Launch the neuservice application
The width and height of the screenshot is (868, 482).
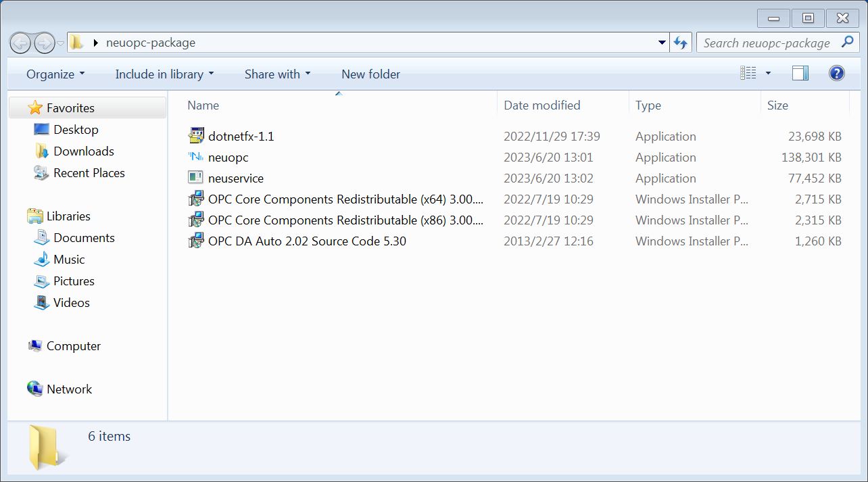235,178
